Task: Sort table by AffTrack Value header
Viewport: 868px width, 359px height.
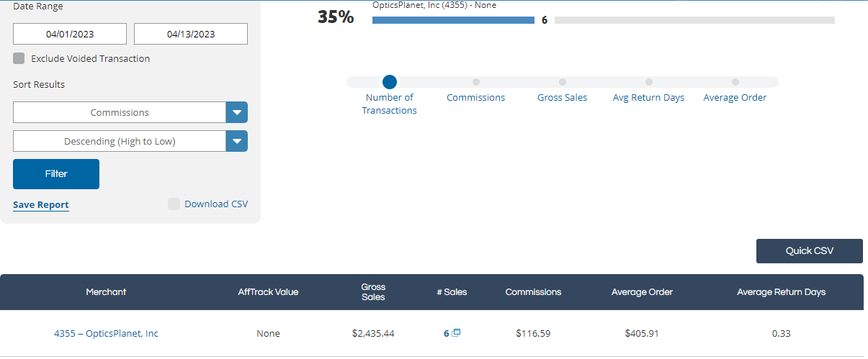Action: 268,292
